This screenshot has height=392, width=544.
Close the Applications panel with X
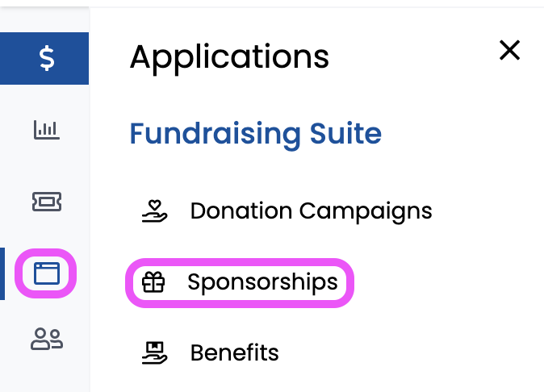[x=509, y=50]
